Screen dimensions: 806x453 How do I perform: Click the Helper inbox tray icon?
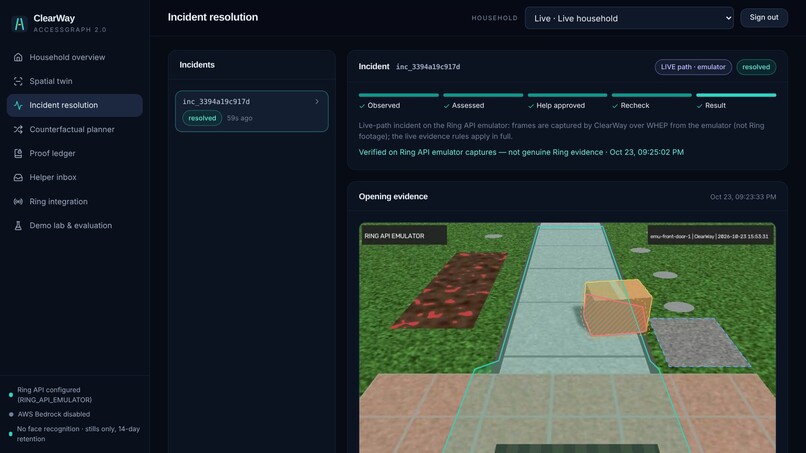pos(18,177)
